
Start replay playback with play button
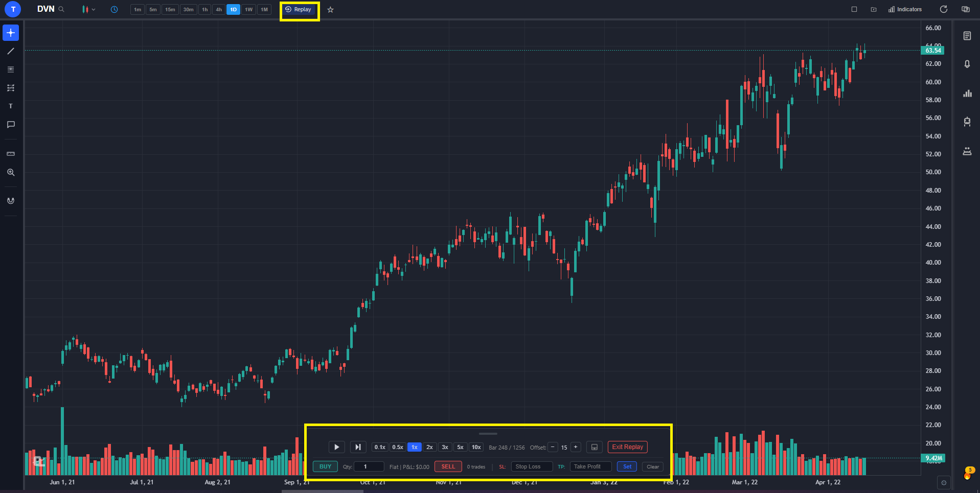click(336, 447)
